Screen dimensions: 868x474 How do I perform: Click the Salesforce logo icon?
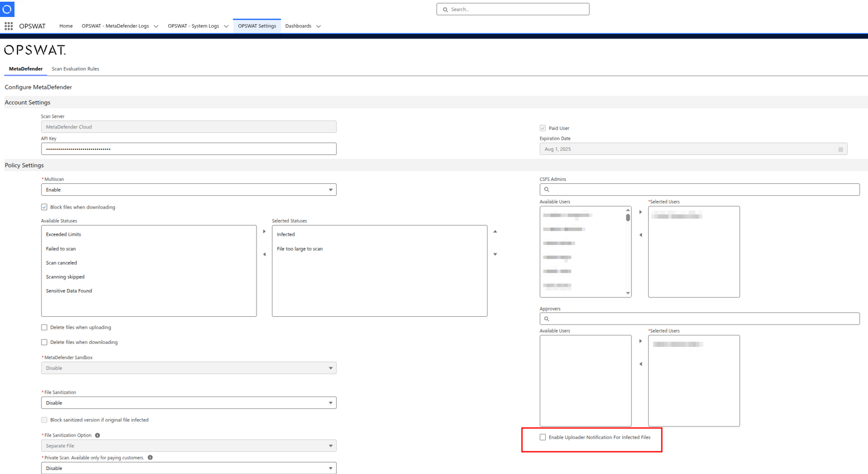click(7, 9)
